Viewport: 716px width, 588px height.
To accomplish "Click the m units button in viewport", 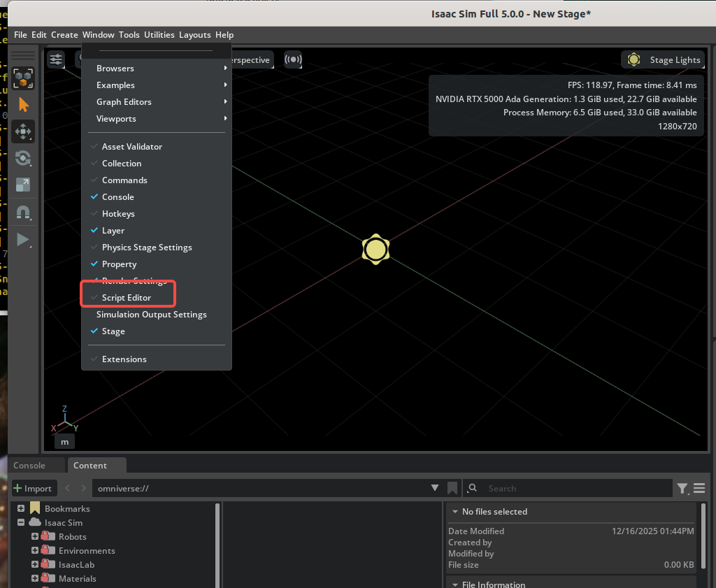I will [64, 442].
